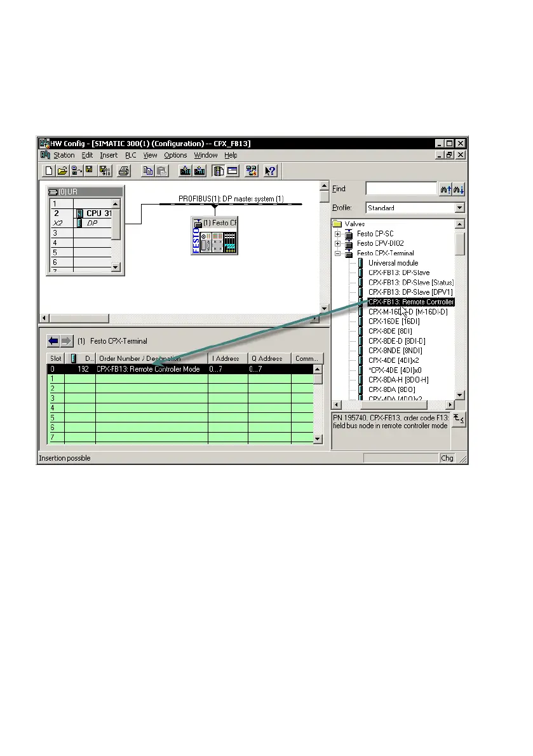The image size is (533, 756).
Task: Collapse the Festo CPX-Terminal tree node
Action: [x=338, y=253]
